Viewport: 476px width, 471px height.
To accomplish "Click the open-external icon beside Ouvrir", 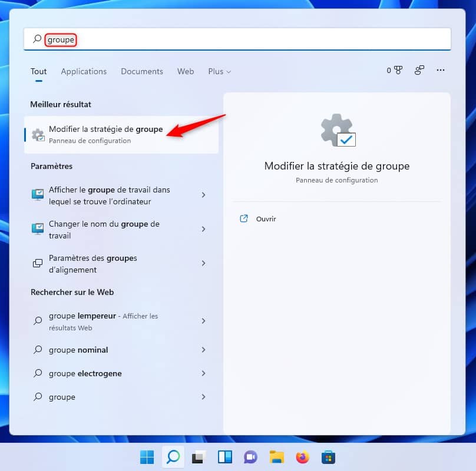I will (244, 218).
